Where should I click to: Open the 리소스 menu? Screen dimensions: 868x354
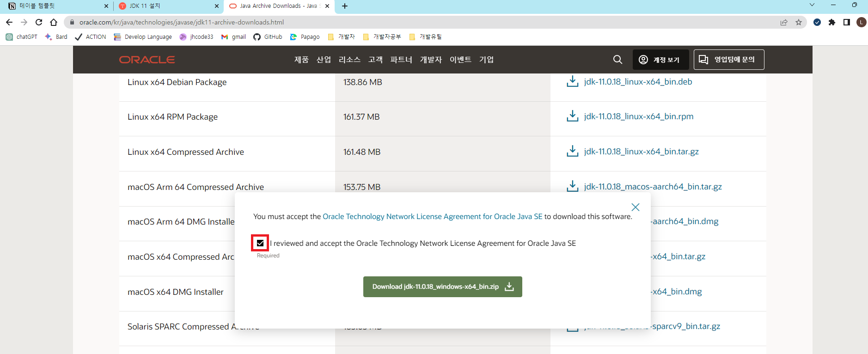349,60
